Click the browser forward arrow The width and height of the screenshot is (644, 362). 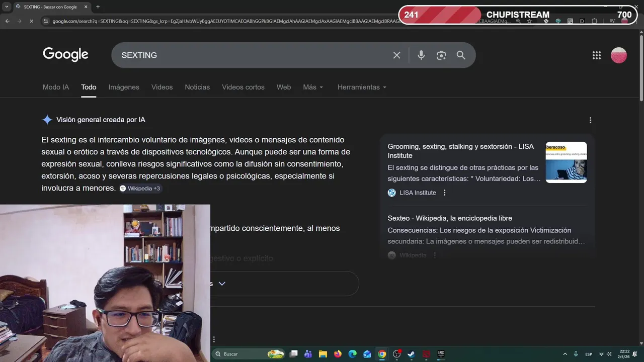19,21
